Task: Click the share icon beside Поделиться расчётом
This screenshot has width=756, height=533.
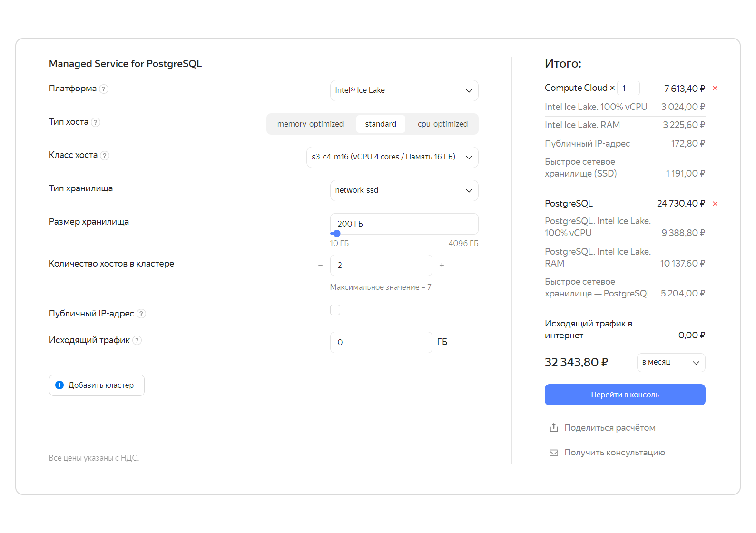Action: click(554, 427)
